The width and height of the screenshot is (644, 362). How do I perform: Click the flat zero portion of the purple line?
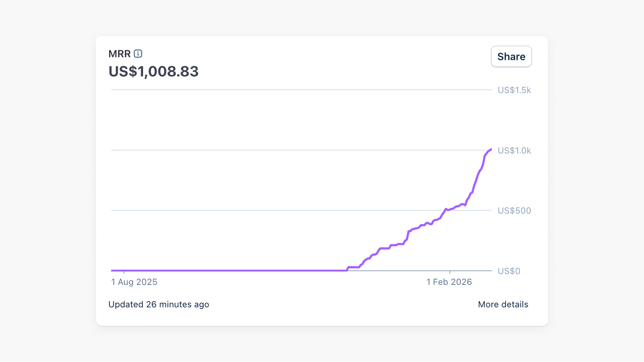[x=228, y=270]
